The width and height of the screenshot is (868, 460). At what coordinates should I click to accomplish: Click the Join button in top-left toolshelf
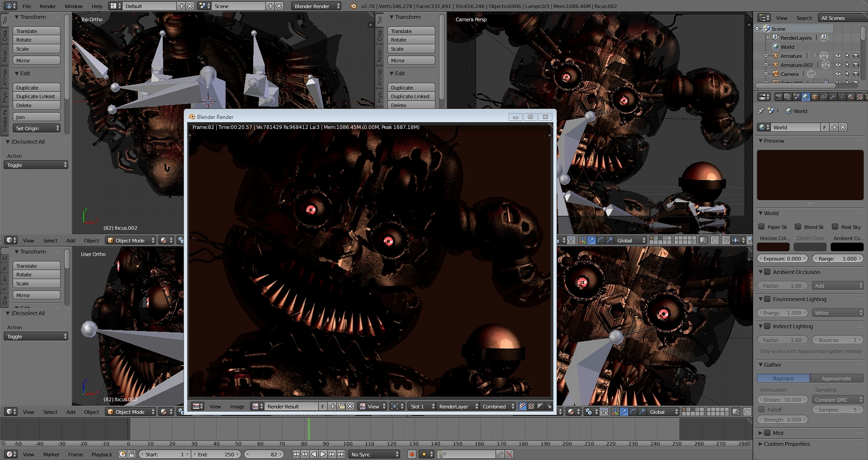(x=37, y=117)
